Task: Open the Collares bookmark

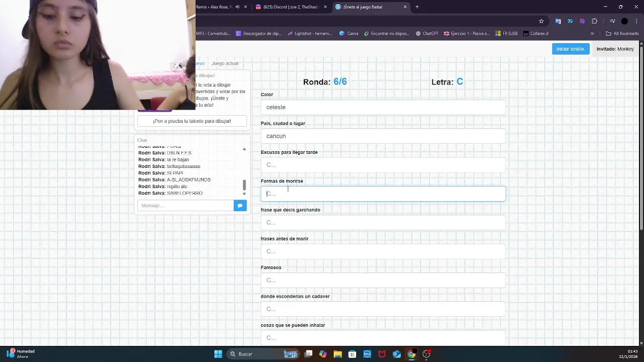Action: pyautogui.click(x=535, y=34)
